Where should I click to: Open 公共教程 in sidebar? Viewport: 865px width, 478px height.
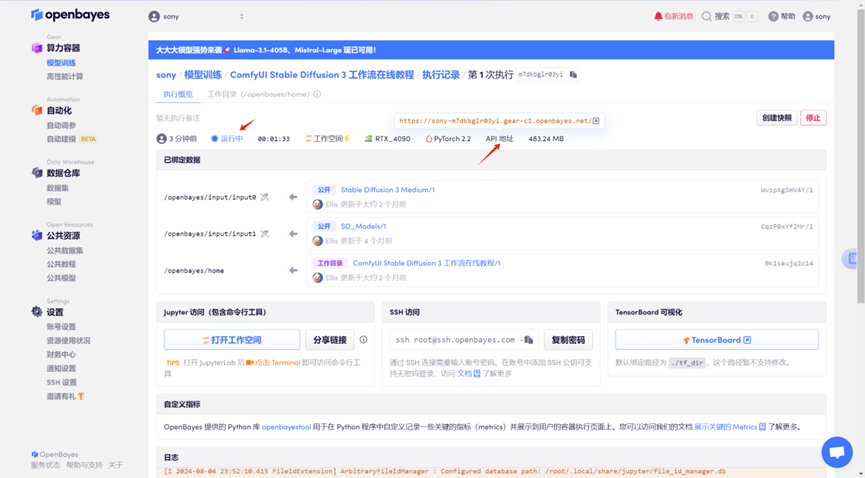pyautogui.click(x=61, y=264)
